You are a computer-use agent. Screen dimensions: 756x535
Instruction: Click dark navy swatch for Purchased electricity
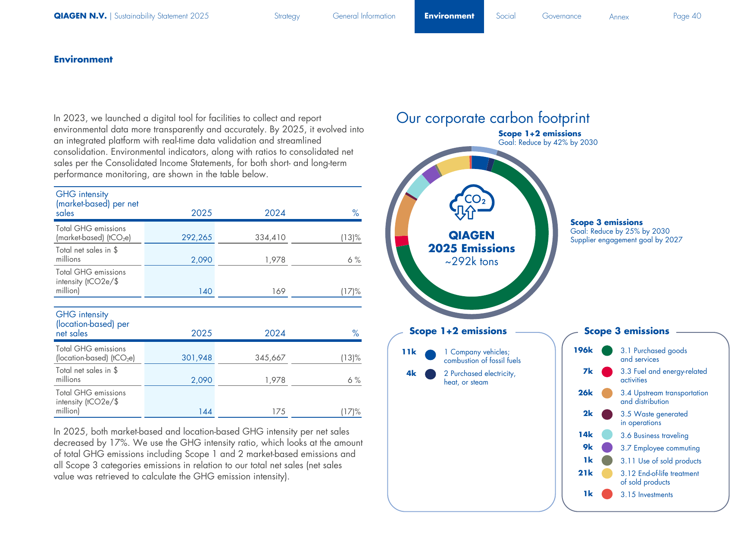click(x=430, y=374)
